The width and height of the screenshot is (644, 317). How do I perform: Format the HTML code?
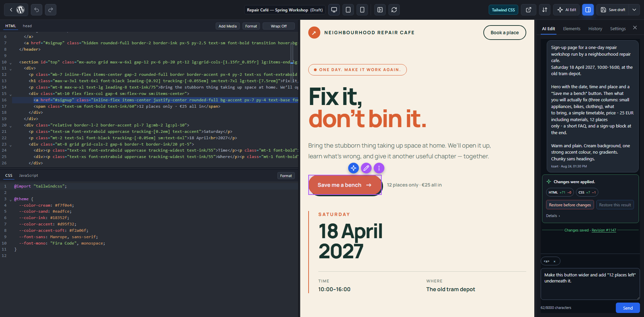(x=251, y=26)
